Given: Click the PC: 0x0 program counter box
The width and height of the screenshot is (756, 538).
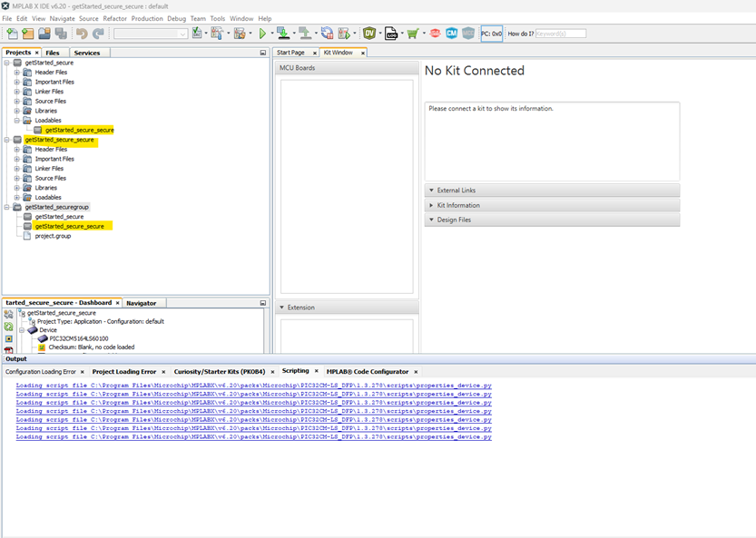Looking at the screenshot, I should pyautogui.click(x=491, y=34).
